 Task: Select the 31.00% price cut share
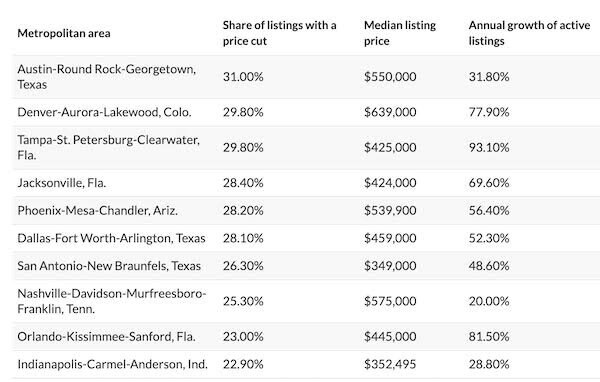tap(243, 77)
